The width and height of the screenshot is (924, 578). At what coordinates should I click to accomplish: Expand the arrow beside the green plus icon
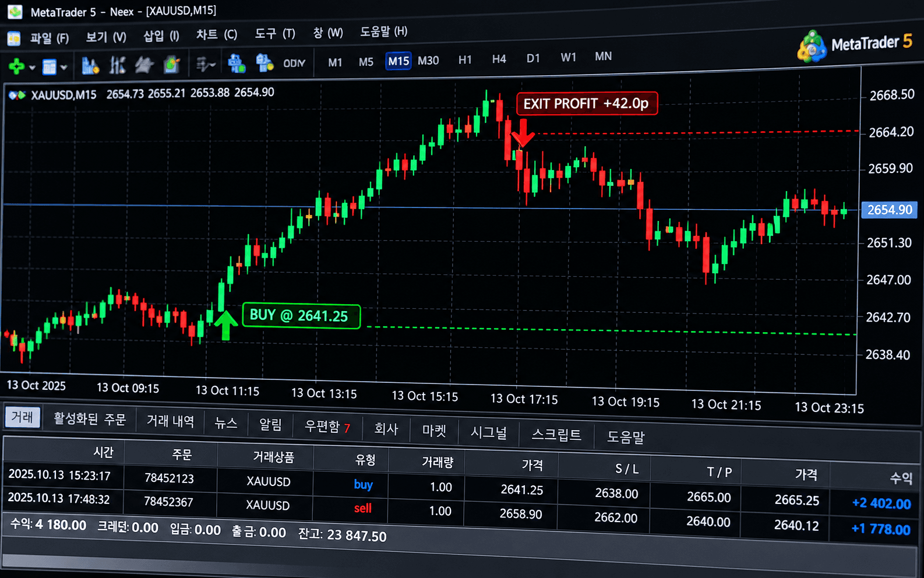[x=32, y=68]
